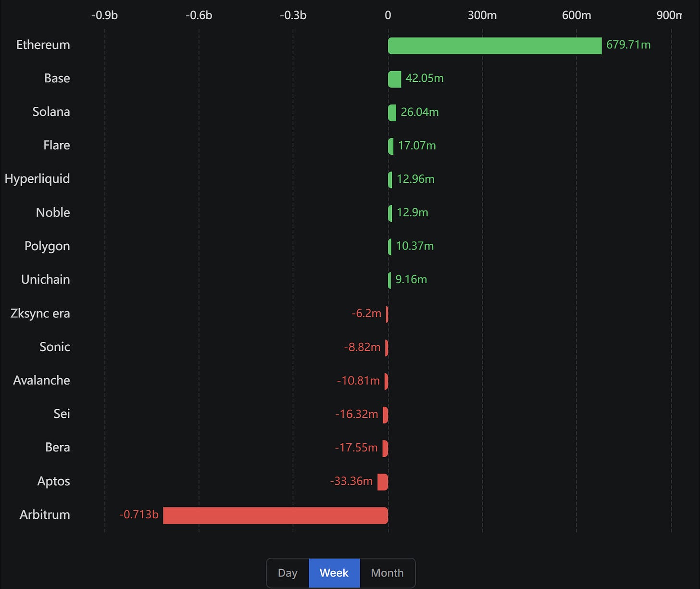
Task: Click the -0.3b axis label
Action: [x=293, y=15]
